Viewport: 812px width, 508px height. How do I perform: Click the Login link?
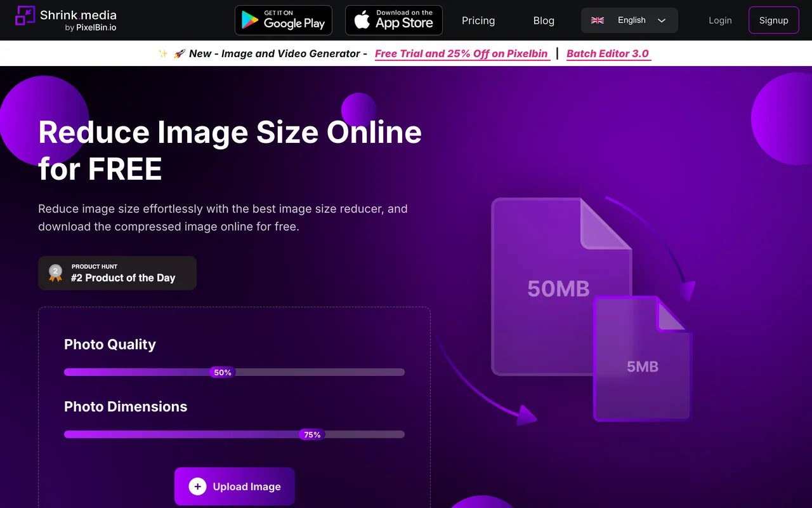pos(720,20)
